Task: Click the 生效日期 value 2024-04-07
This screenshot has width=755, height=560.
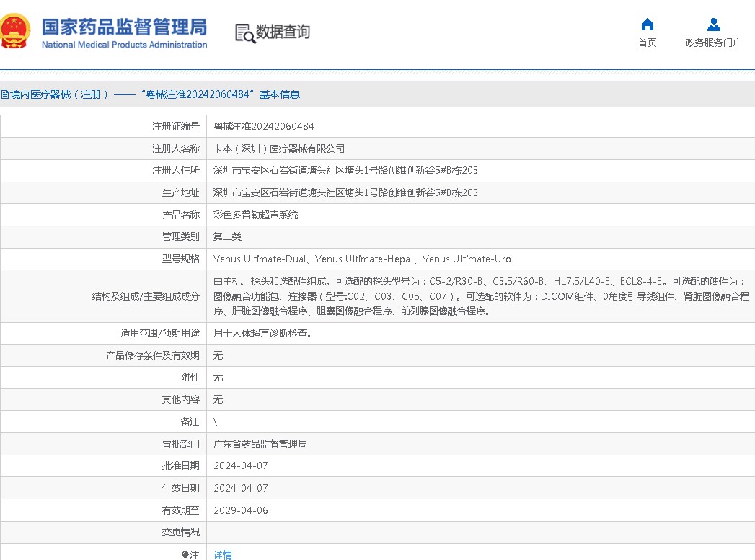Action: 241,488
